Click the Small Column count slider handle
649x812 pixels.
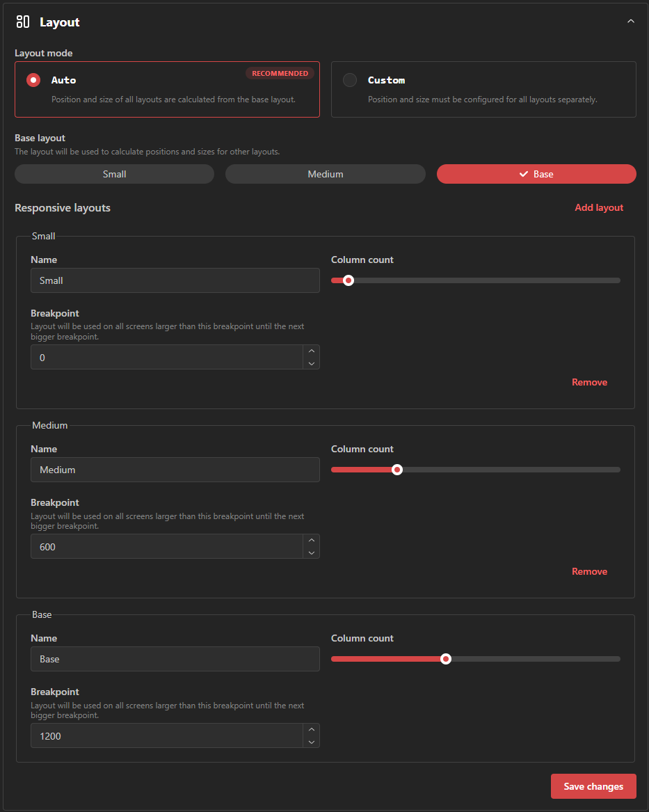(x=348, y=280)
